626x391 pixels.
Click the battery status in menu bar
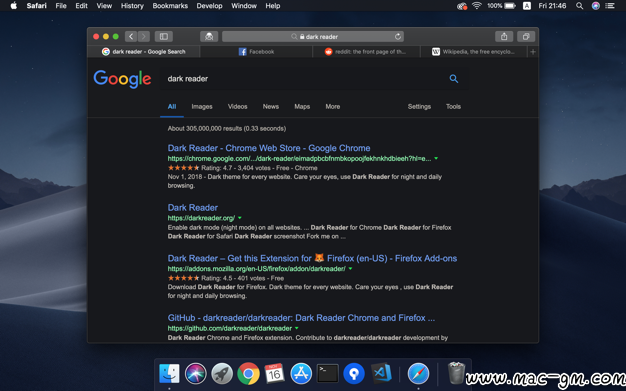(501, 6)
